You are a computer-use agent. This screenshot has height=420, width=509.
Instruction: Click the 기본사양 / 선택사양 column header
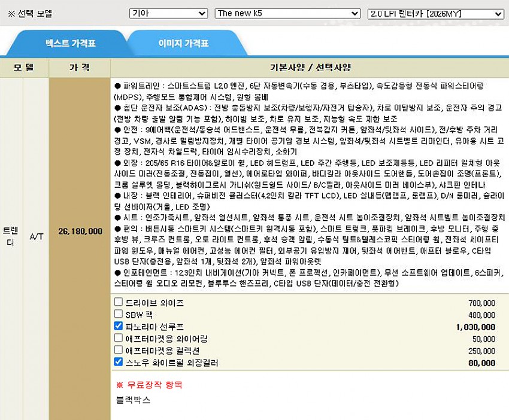[310, 67]
